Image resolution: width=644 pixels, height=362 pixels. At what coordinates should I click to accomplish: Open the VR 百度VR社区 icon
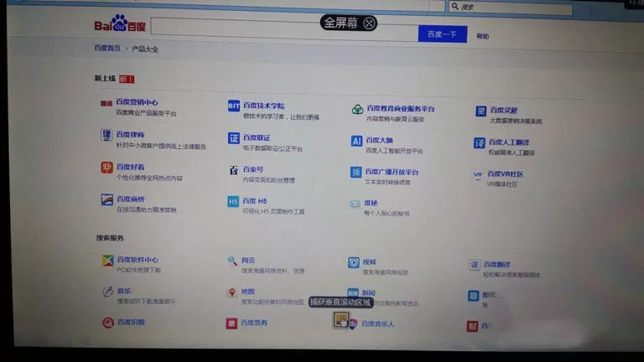coord(478,175)
